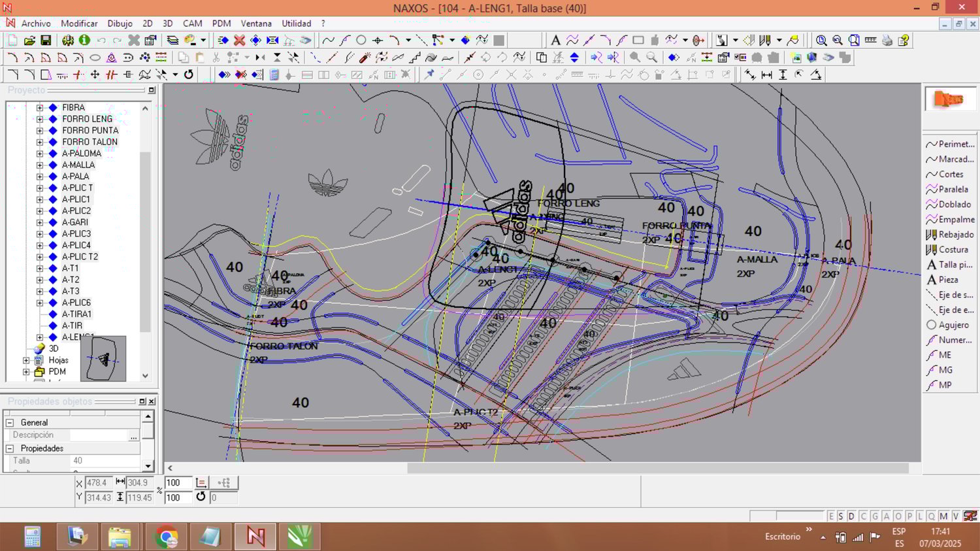Viewport: 980px width, 551px height.
Task: Open the Archivo menu
Action: 36,24
